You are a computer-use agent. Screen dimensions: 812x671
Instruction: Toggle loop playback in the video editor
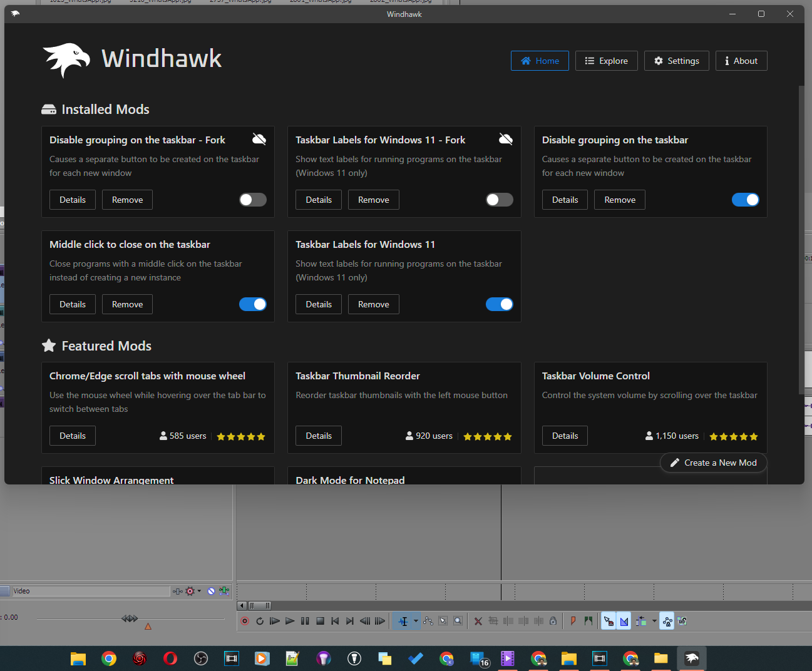click(x=260, y=621)
